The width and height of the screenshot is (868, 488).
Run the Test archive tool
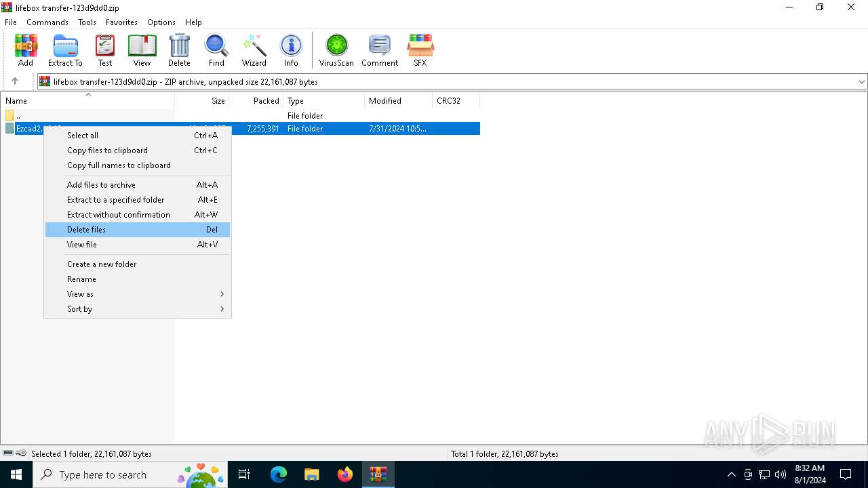click(105, 50)
